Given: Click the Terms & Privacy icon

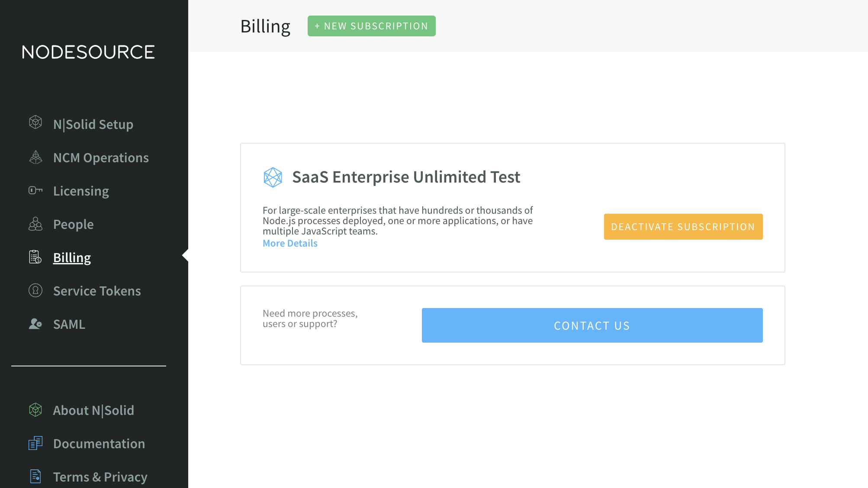Looking at the screenshot, I should coord(36,477).
